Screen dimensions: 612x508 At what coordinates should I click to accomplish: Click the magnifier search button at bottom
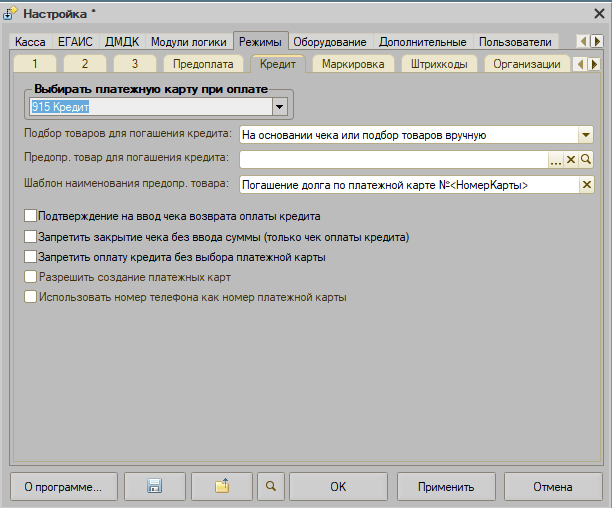pos(269,487)
